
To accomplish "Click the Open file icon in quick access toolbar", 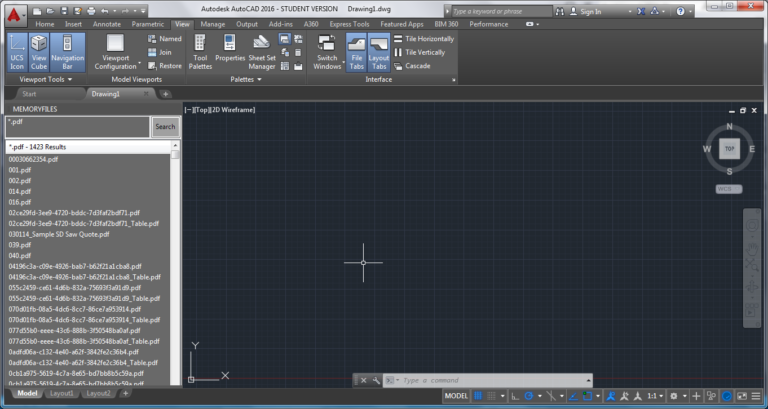I will point(50,11).
